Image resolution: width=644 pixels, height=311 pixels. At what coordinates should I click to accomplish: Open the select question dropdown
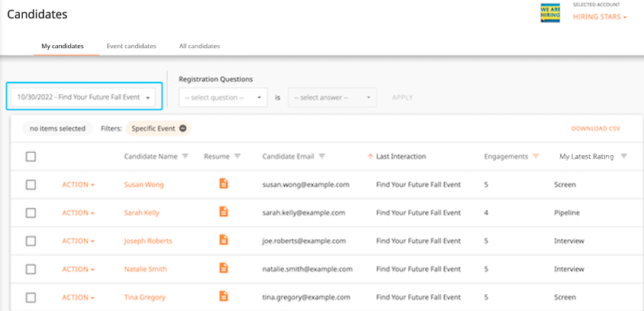tap(223, 98)
